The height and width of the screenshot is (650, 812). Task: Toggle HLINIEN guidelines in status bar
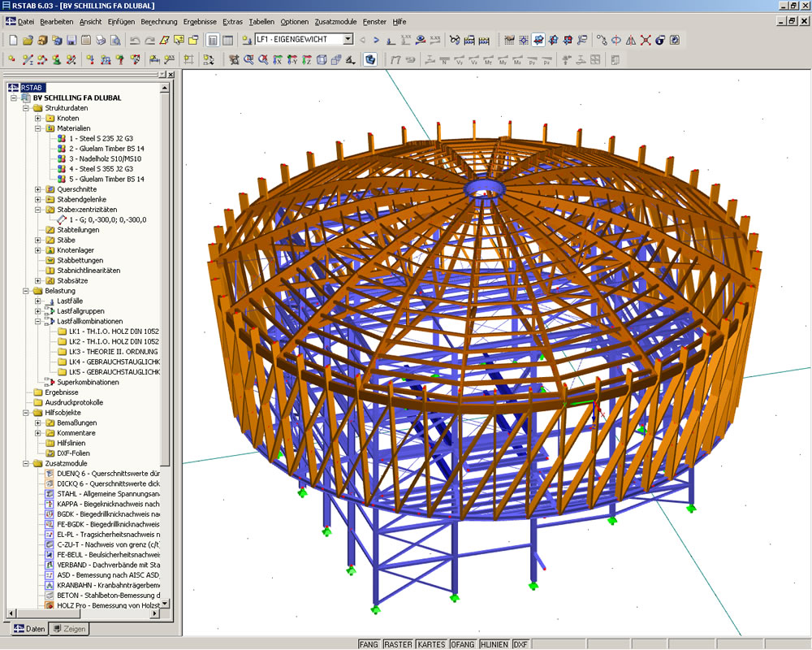point(495,644)
